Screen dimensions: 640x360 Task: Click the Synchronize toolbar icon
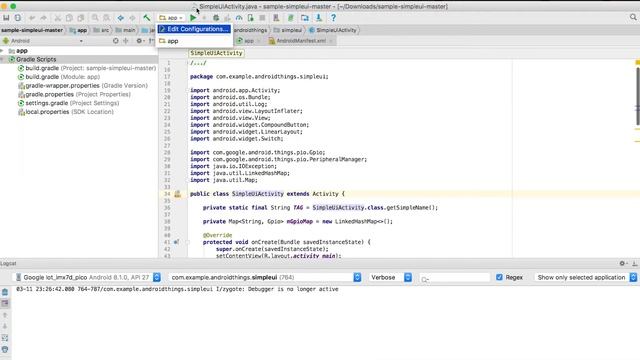click(18, 18)
